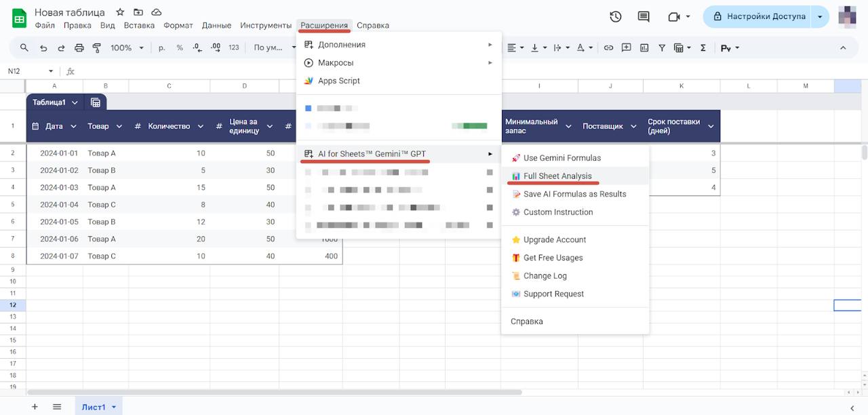This screenshot has width=868, height=415.
Task: Open the Справка menu in the menu bar
Action: 373,25
